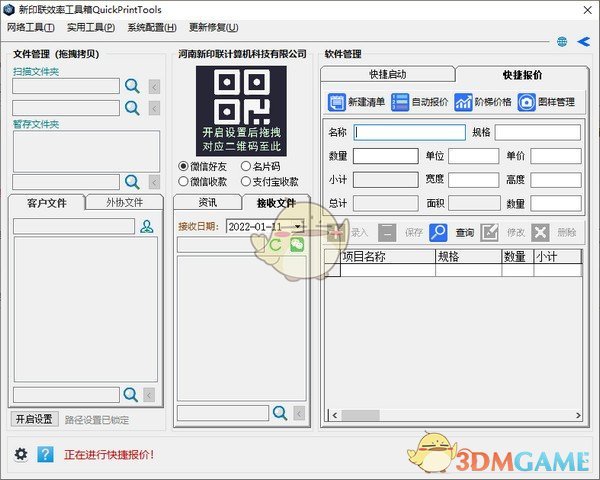
Task: Open settings gear icon at bottom left
Action: pyautogui.click(x=21, y=454)
